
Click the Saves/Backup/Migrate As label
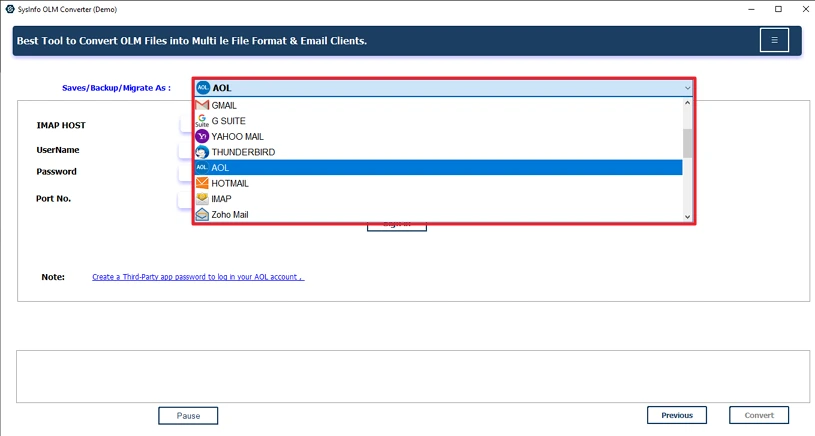pyautogui.click(x=116, y=88)
